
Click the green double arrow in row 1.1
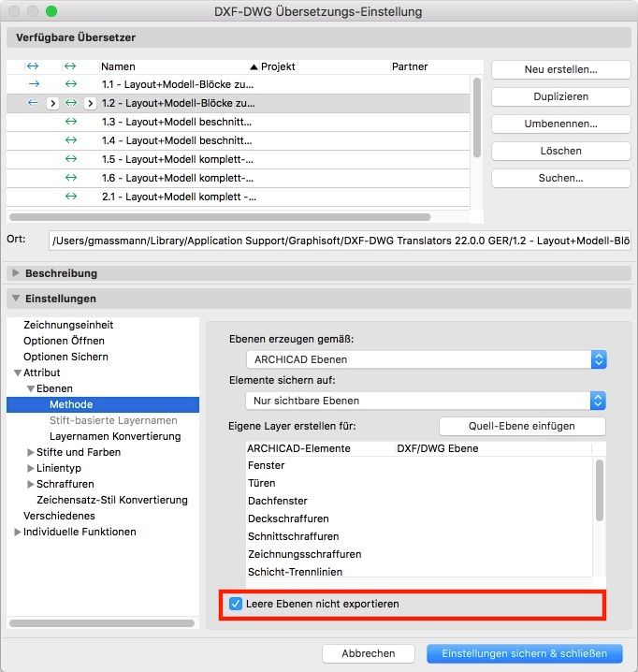pyautogui.click(x=71, y=84)
